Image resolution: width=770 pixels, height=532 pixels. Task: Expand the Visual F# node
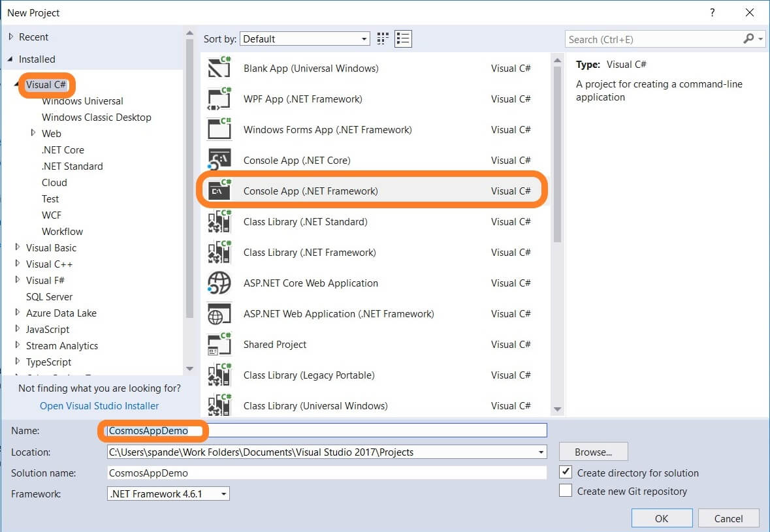point(17,280)
